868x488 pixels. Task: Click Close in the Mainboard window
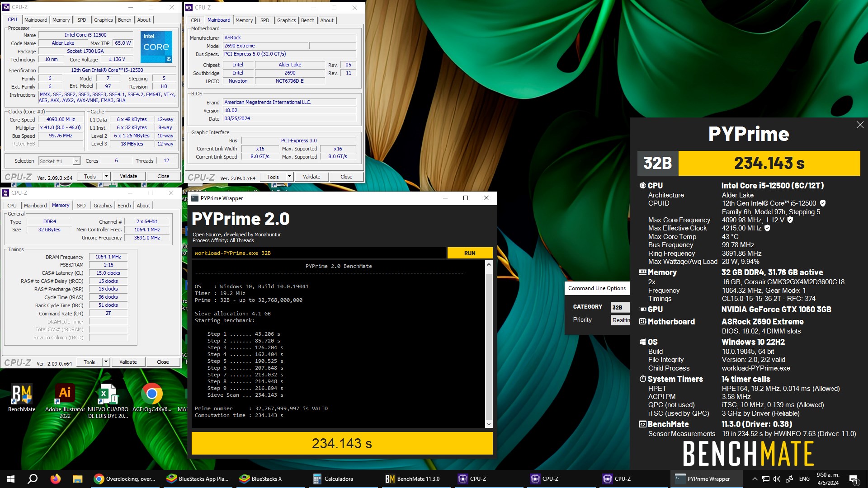pos(346,177)
